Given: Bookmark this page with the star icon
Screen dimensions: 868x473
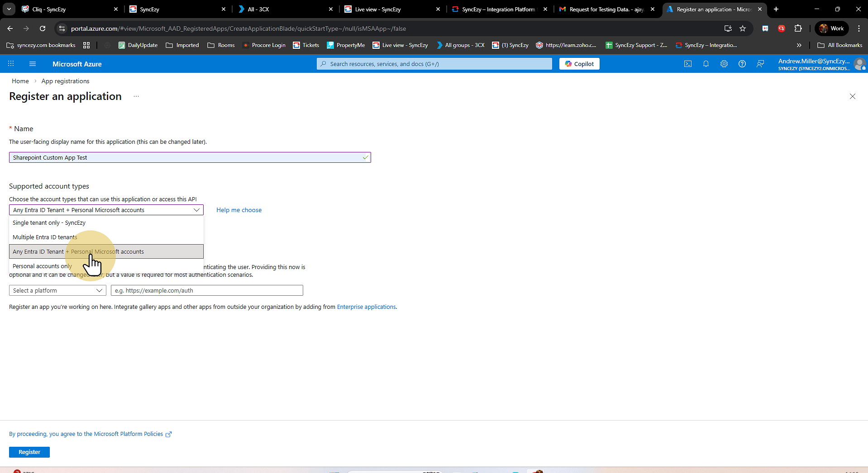Looking at the screenshot, I should [743, 28].
